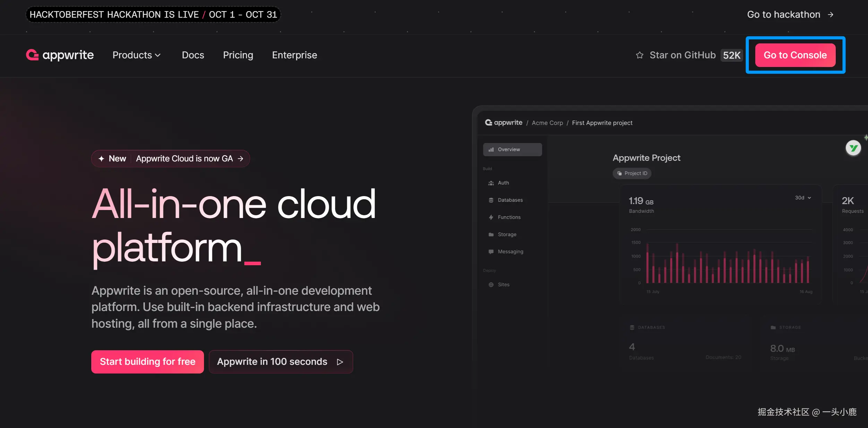
Task: Click the Storage folder icon
Action: (491, 234)
